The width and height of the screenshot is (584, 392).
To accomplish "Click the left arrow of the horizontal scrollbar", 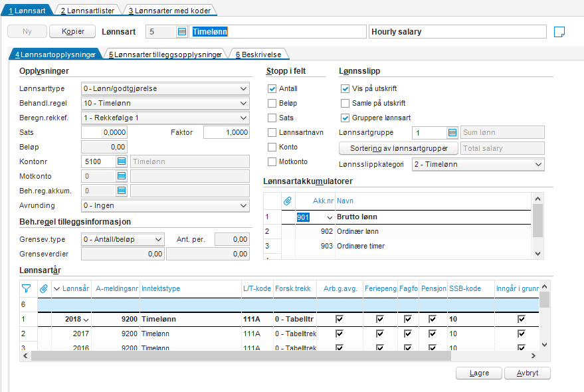I will pos(25,356).
